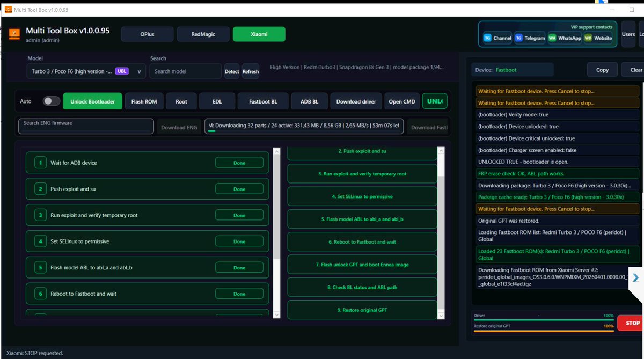644x359 pixels.
Task: Click the orange Multi Tool Box logo
Action: [14, 35]
